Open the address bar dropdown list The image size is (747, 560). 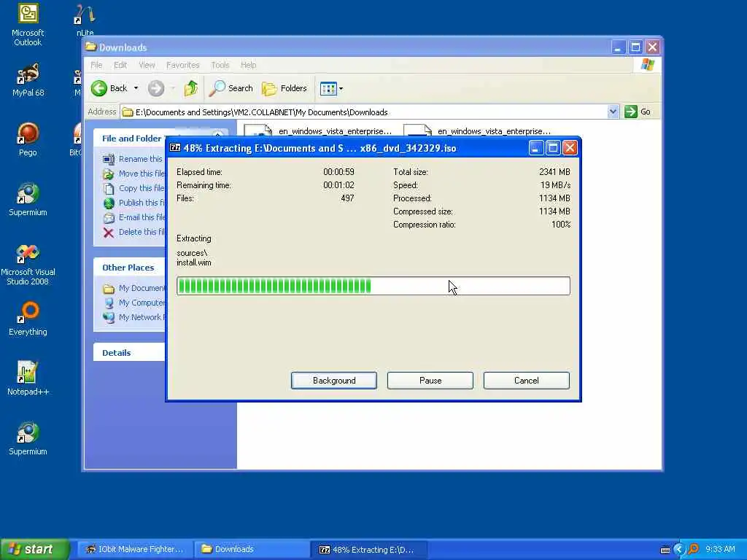(613, 112)
